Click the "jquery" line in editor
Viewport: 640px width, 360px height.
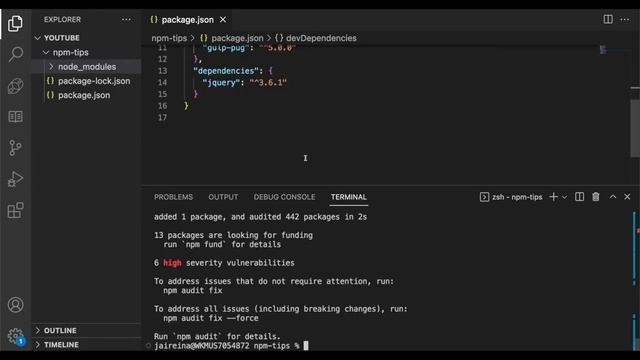point(244,82)
